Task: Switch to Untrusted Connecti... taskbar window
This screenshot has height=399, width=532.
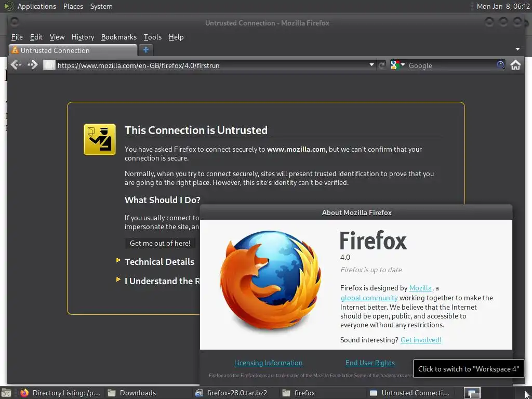Action: click(x=410, y=393)
